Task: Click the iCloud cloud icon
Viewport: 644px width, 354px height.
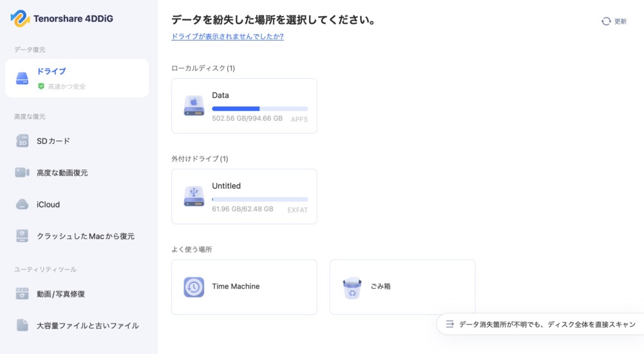Action: click(x=22, y=204)
